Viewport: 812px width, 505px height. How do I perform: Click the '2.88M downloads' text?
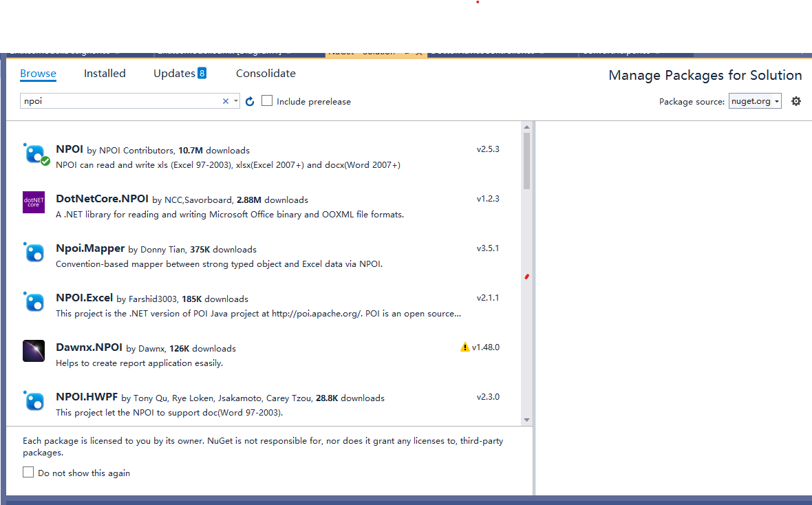point(273,200)
